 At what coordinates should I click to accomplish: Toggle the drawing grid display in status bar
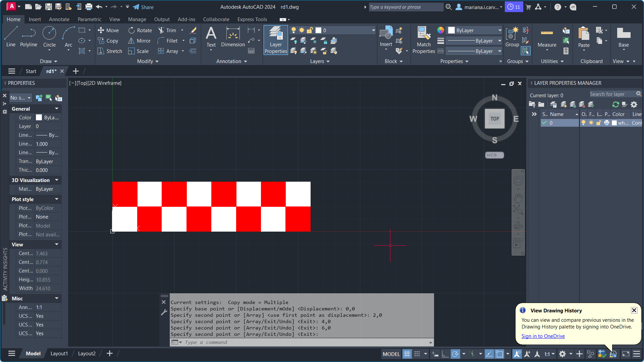(x=407, y=354)
